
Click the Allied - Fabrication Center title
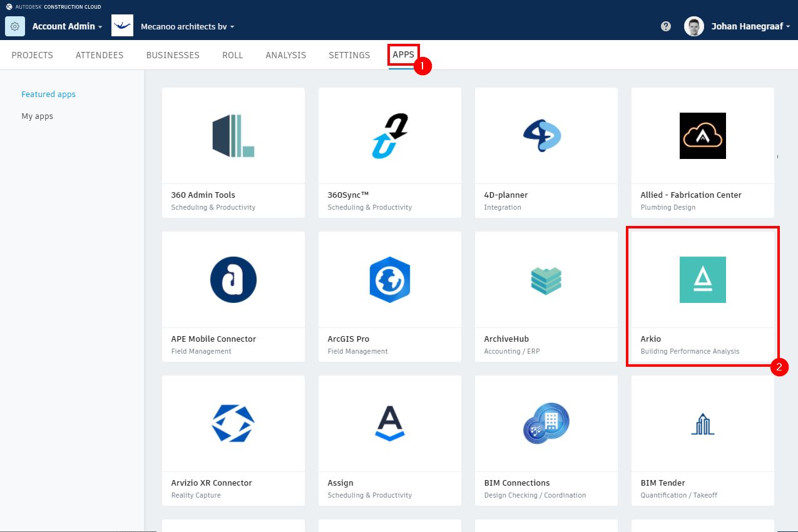(691, 195)
